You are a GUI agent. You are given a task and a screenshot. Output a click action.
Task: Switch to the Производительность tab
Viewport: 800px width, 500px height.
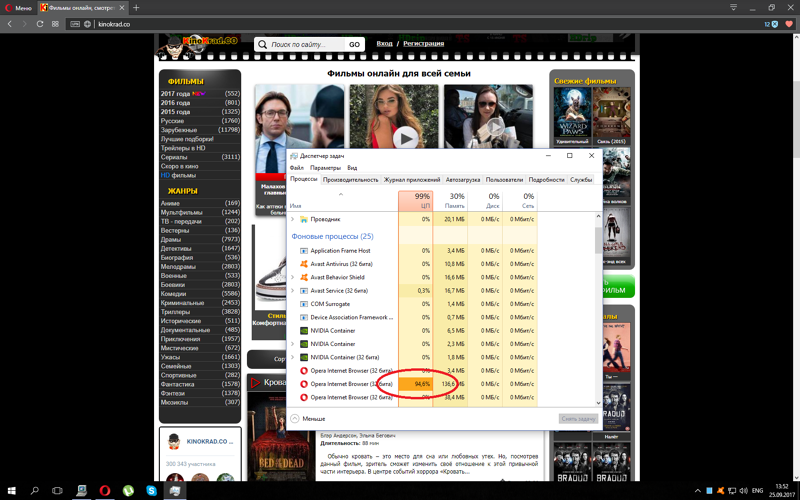pos(351,180)
